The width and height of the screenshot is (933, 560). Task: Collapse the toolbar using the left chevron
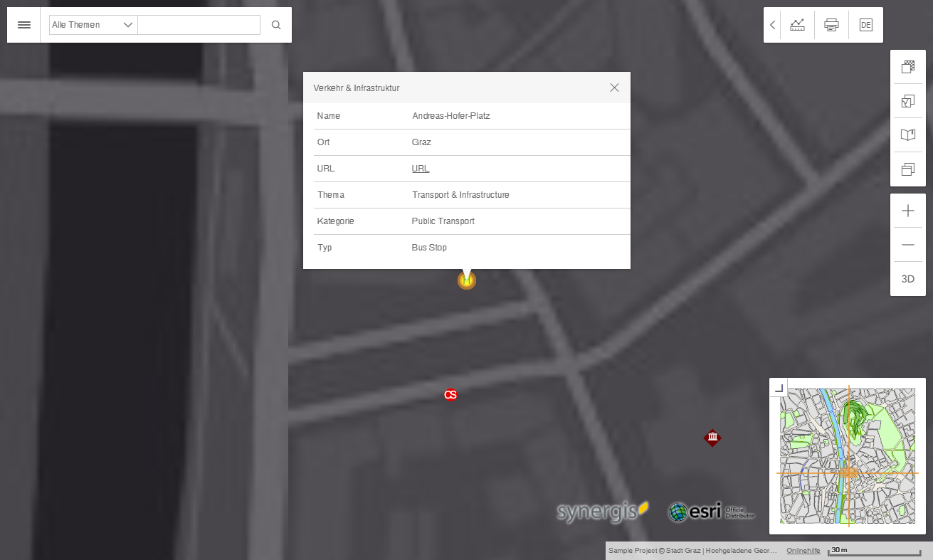pyautogui.click(x=772, y=24)
